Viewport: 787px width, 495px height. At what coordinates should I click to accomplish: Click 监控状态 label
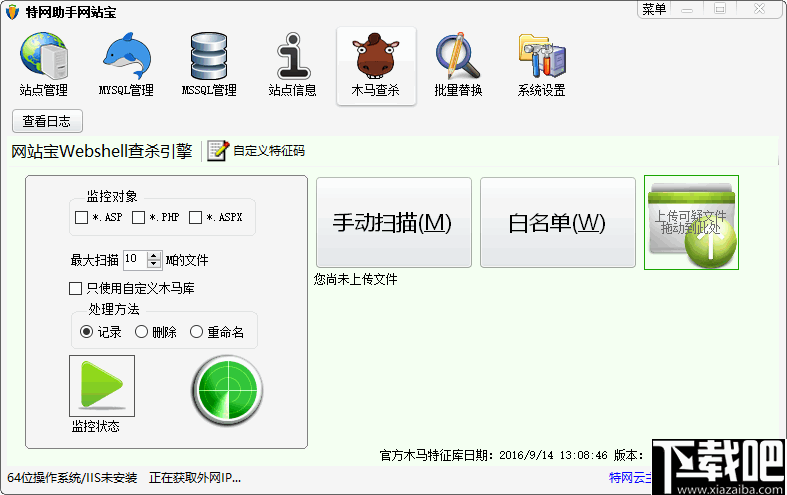pyautogui.click(x=95, y=426)
